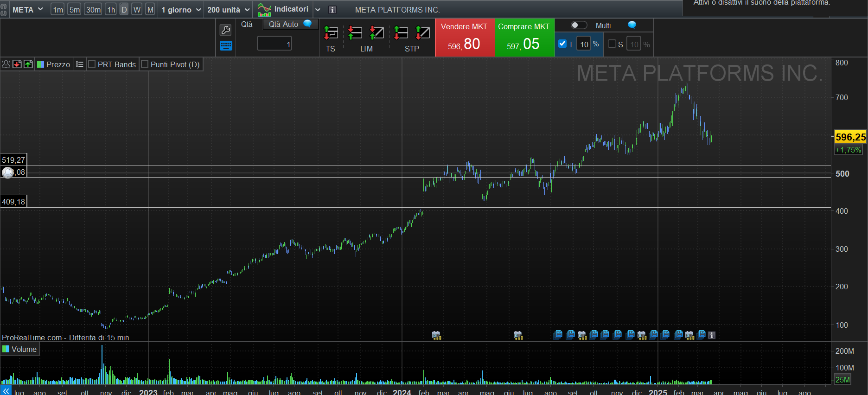Enable the PRT Bands checkbox

92,64
